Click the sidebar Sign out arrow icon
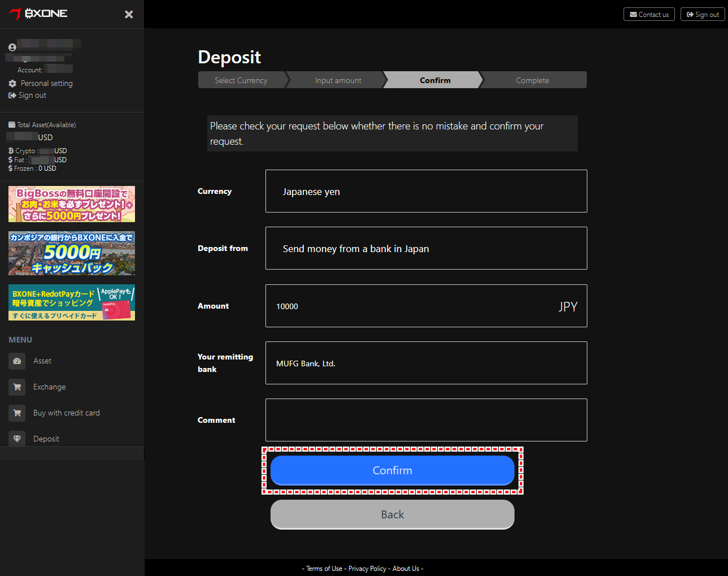Screen dimensions: 728x576 tap(12, 96)
